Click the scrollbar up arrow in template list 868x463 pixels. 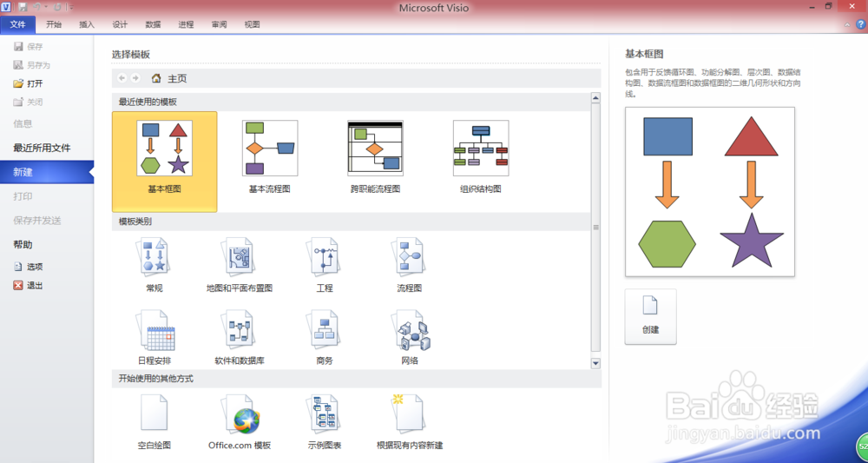[x=595, y=98]
